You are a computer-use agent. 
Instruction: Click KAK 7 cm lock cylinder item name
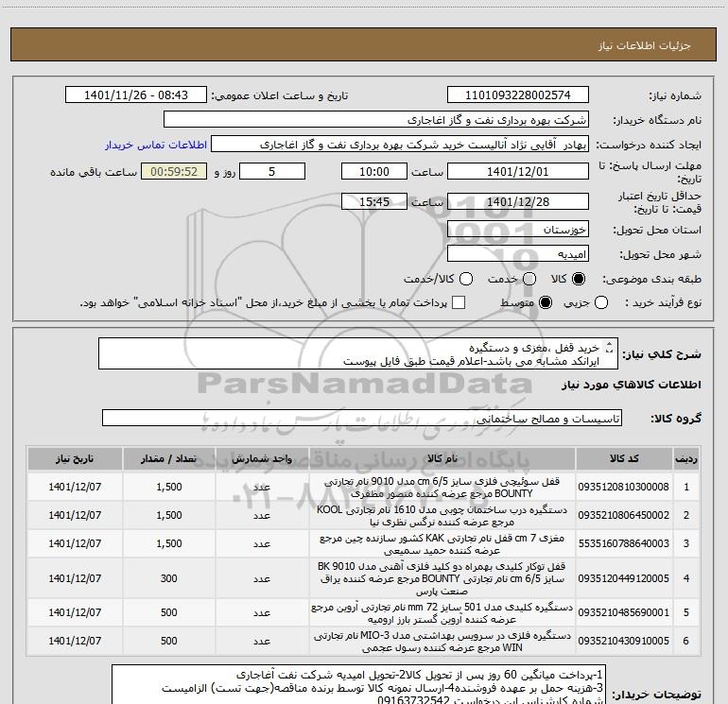point(442,544)
